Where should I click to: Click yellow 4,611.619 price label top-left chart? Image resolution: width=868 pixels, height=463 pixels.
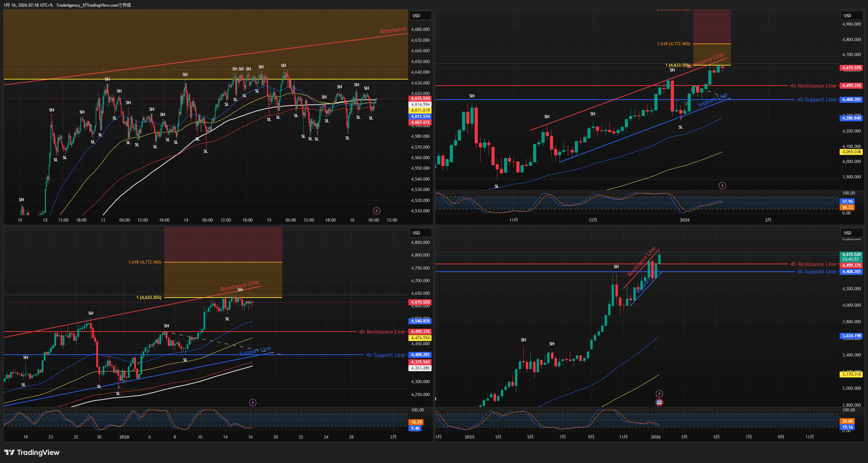tap(420, 110)
